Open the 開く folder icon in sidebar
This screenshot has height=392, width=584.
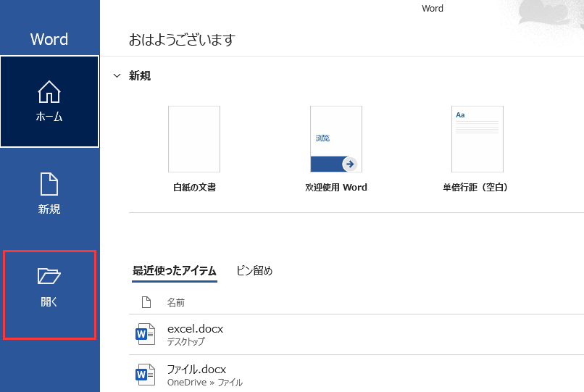click(49, 276)
